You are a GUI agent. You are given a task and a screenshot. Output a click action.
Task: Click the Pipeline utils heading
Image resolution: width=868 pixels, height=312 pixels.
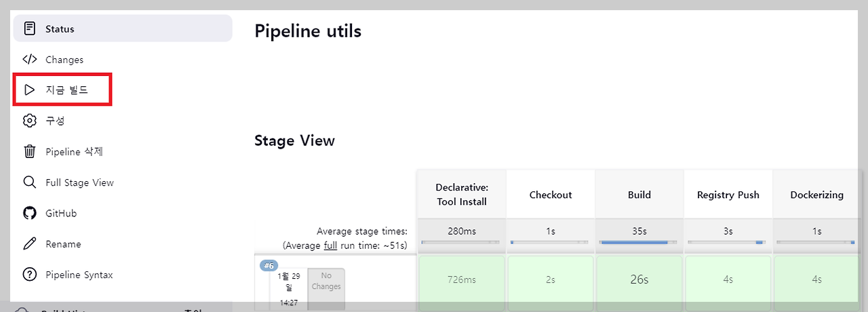point(308,31)
